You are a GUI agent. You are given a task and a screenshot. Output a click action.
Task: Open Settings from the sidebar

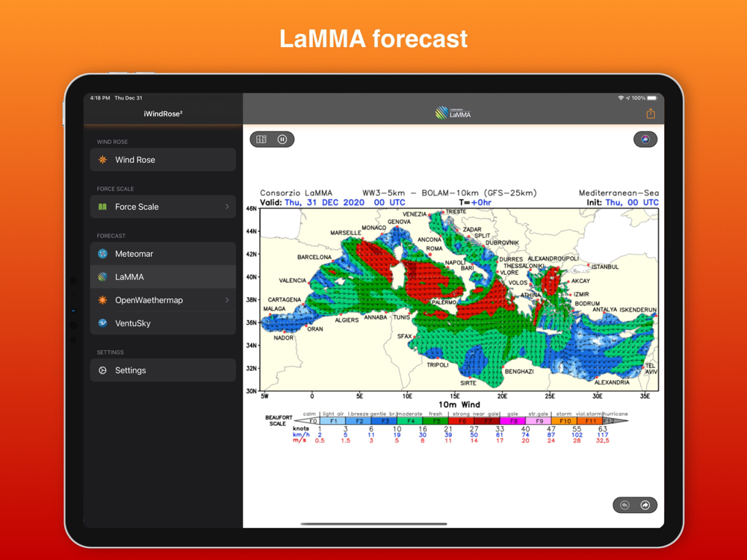tap(163, 370)
